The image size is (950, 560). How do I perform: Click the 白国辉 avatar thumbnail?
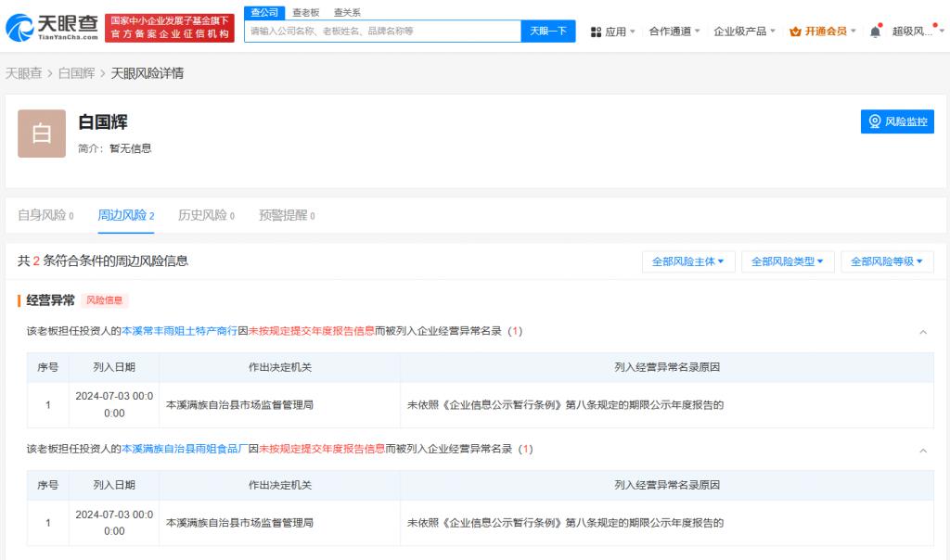pyautogui.click(x=42, y=134)
